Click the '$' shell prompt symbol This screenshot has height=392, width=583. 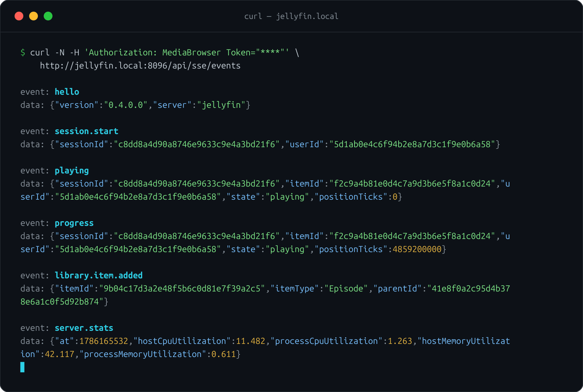(23, 52)
